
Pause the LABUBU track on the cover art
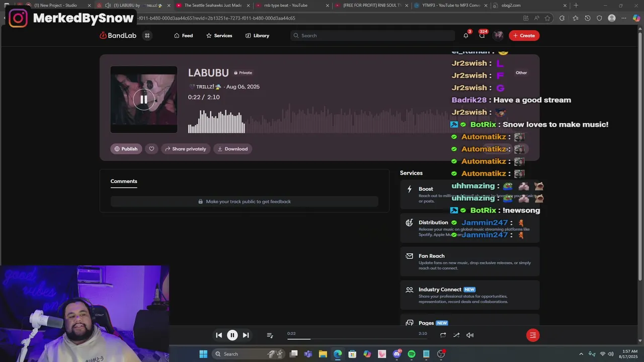pyautogui.click(x=144, y=100)
